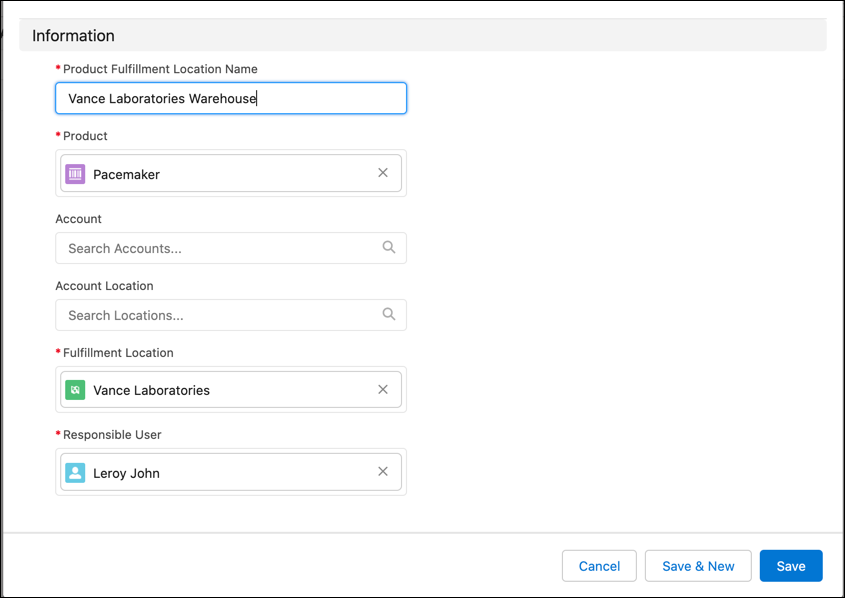Screen dimensions: 845x598
Task: Click the Leroy John pill text
Action: click(126, 473)
